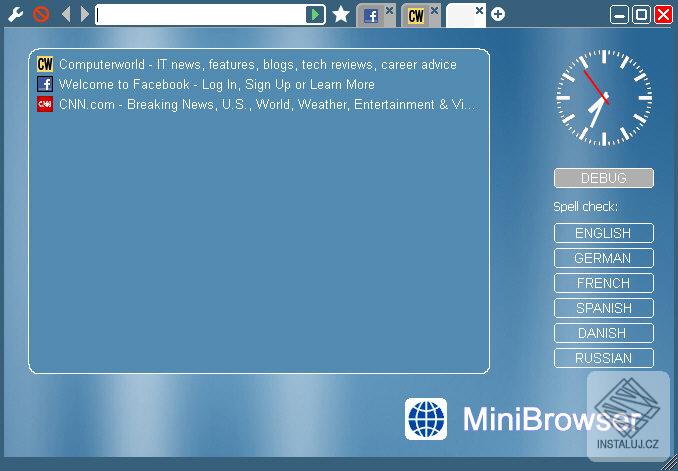Click the DEBUG button
678x471 pixels.
click(x=604, y=178)
